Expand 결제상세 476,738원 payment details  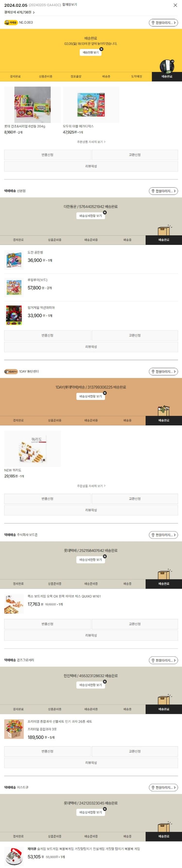point(19,12)
